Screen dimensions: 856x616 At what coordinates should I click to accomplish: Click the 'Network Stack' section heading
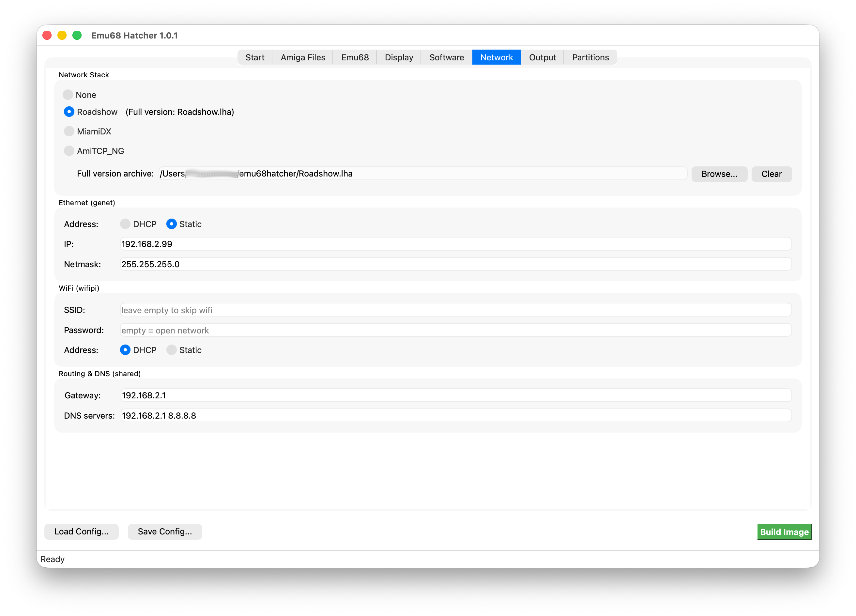84,75
